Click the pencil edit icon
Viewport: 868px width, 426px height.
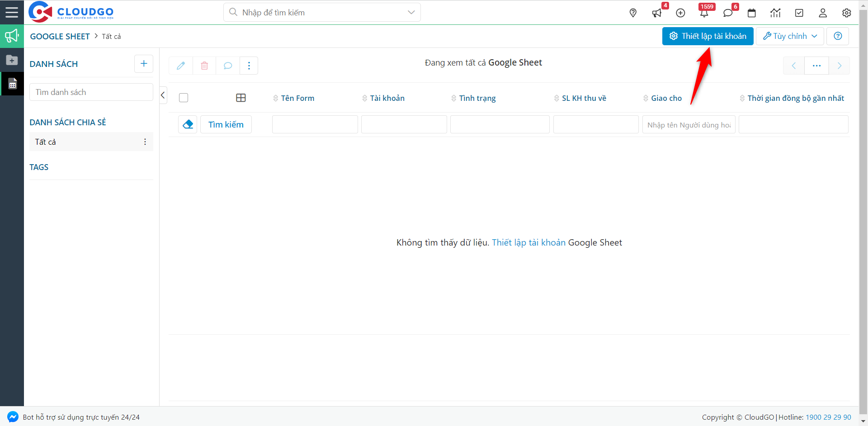click(x=181, y=66)
